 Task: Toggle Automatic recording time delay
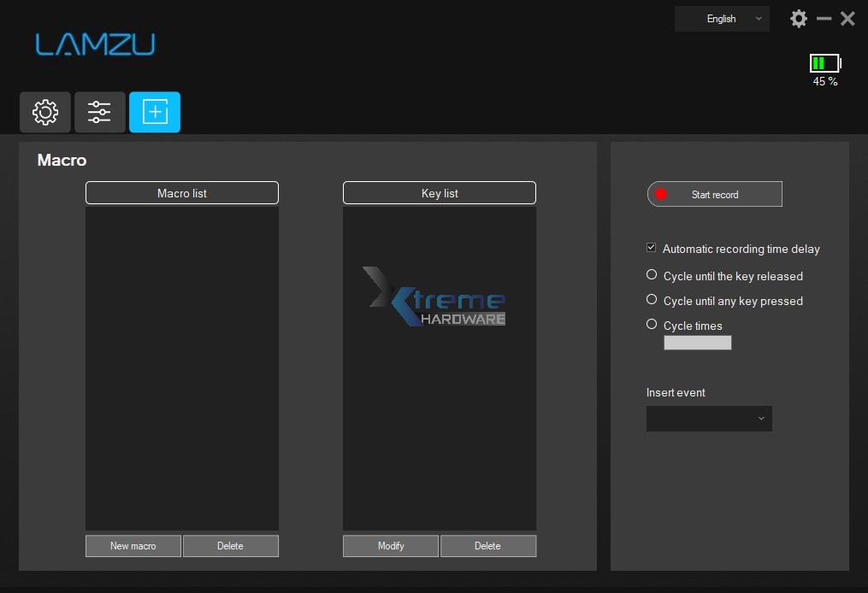click(651, 247)
